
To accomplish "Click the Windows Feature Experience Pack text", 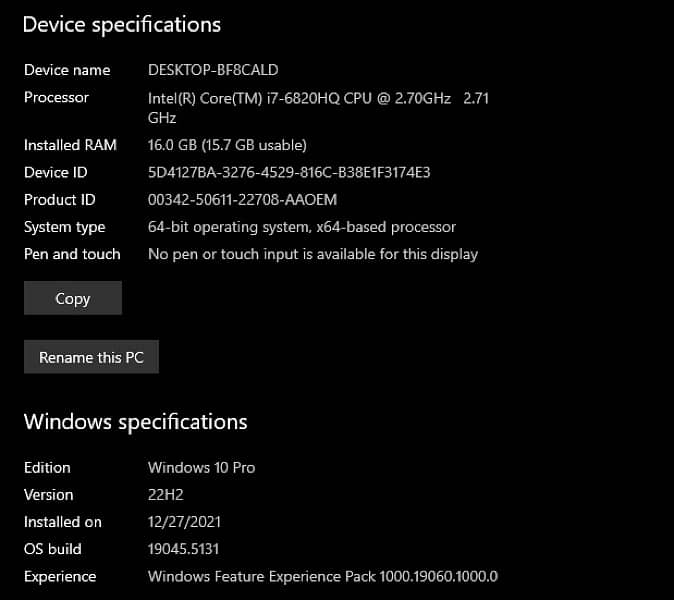I will pos(322,576).
